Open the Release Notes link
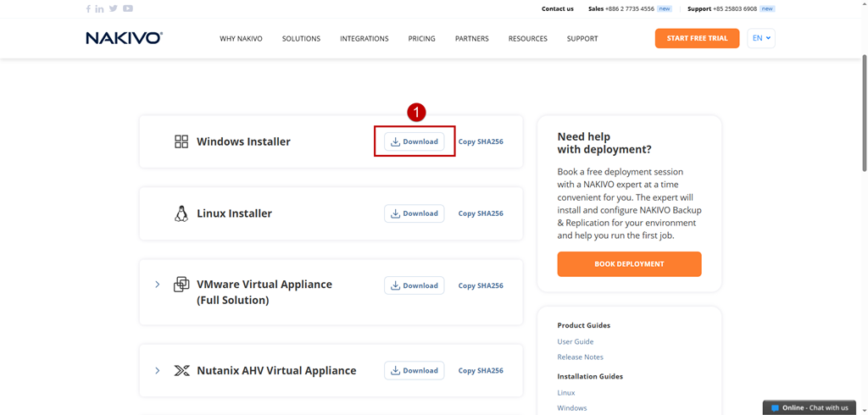Viewport: 868px width, 415px height. pyautogui.click(x=580, y=357)
